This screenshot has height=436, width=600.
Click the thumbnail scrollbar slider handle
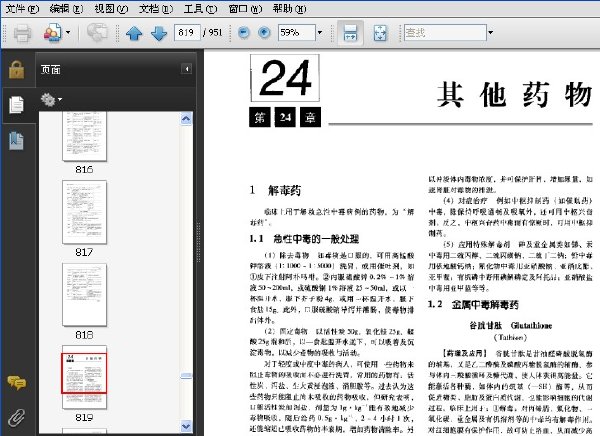point(186,376)
